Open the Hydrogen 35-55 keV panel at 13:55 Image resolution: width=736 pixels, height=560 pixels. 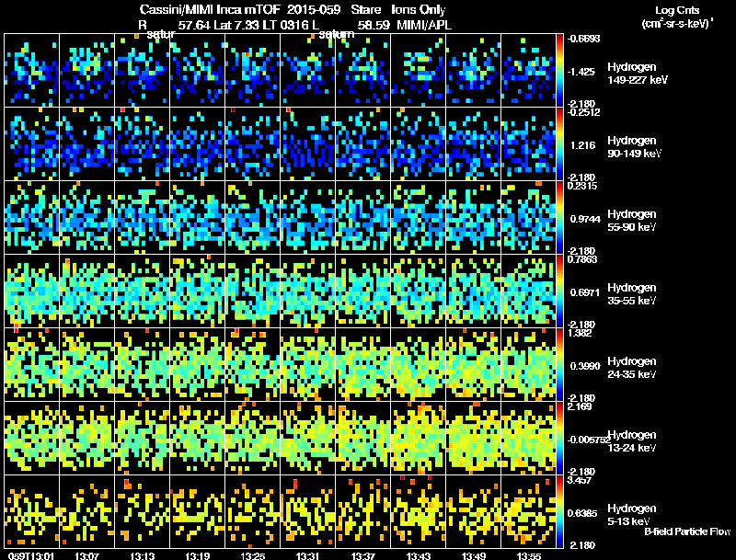tap(528, 291)
